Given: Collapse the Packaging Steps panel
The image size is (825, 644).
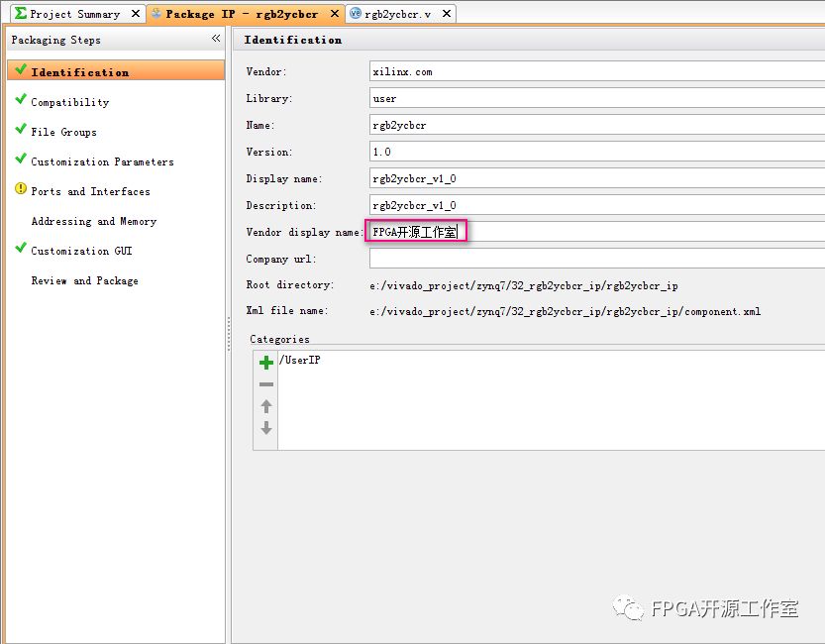Looking at the screenshot, I should click(x=216, y=39).
